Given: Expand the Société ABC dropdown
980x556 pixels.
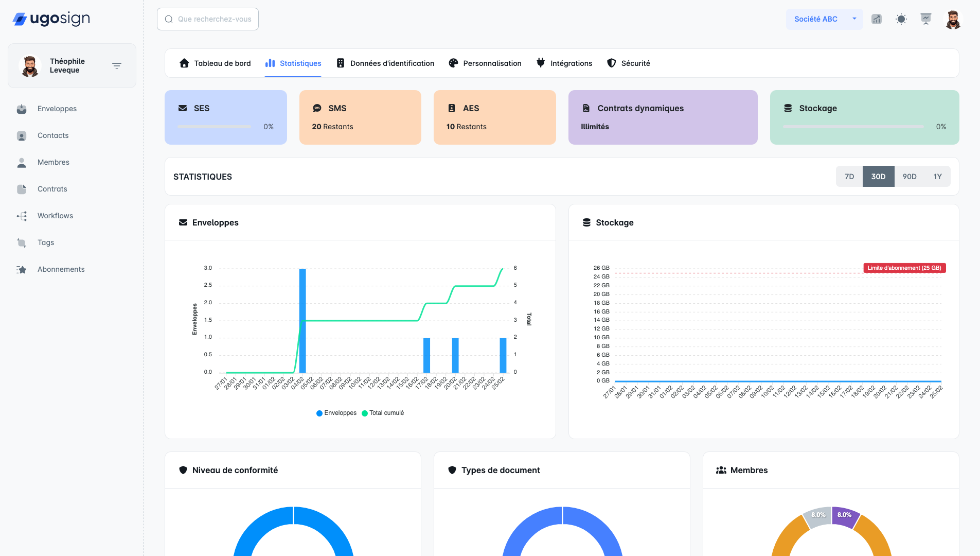Looking at the screenshot, I should (x=854, y=19).
